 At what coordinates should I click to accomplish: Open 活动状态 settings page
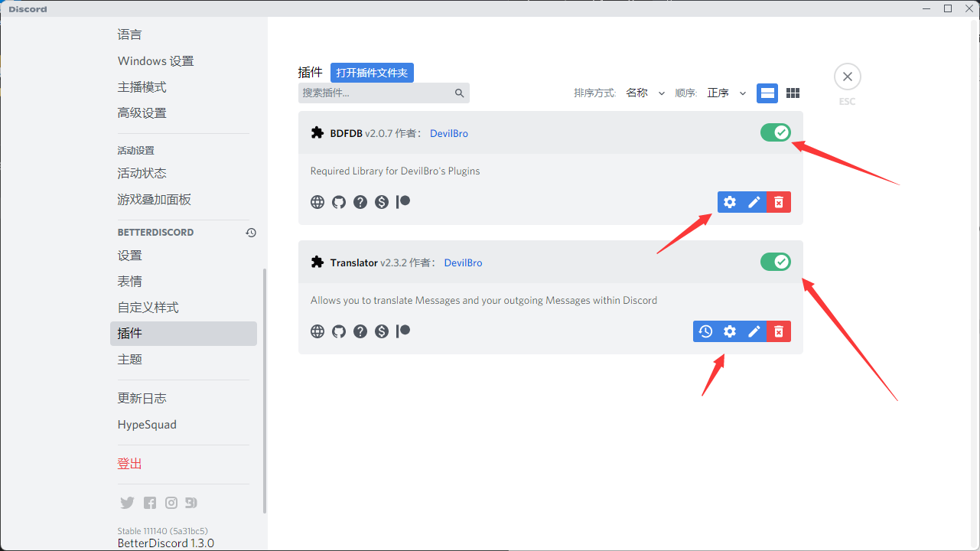tap(184, 173)
